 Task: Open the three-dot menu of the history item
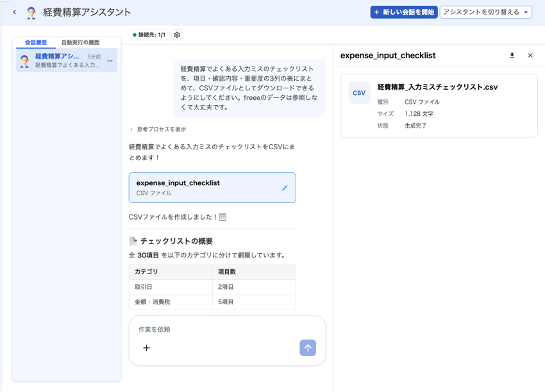pyautogui.click(x=110, y=61)
